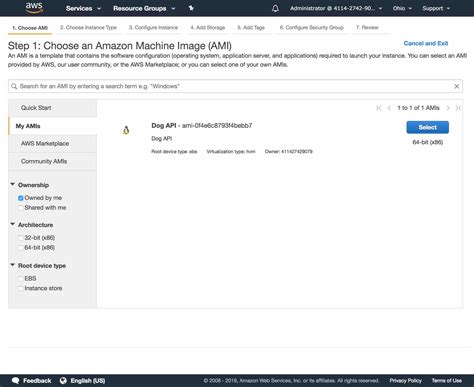
Task: Click English (US) language selector
Action: [x=88, y=381]
